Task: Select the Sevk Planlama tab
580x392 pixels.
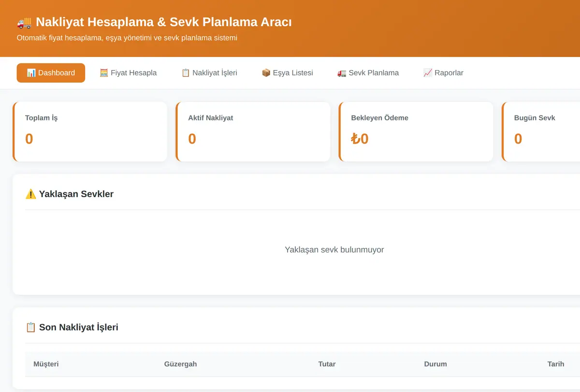Action: (368, 73)
